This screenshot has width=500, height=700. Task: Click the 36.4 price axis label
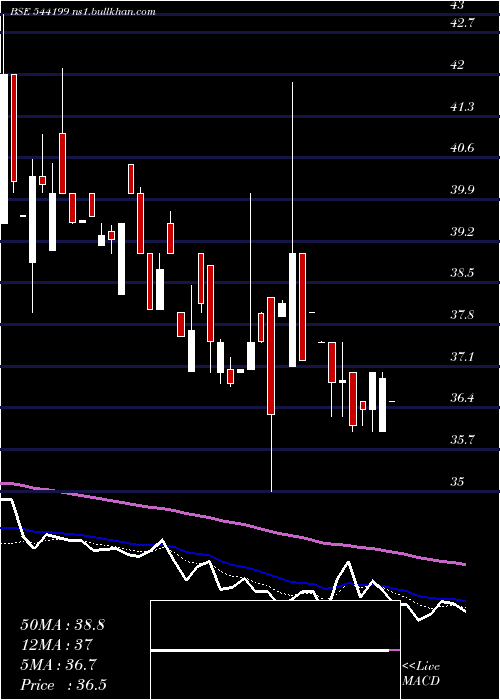click(x=462, y=398)
